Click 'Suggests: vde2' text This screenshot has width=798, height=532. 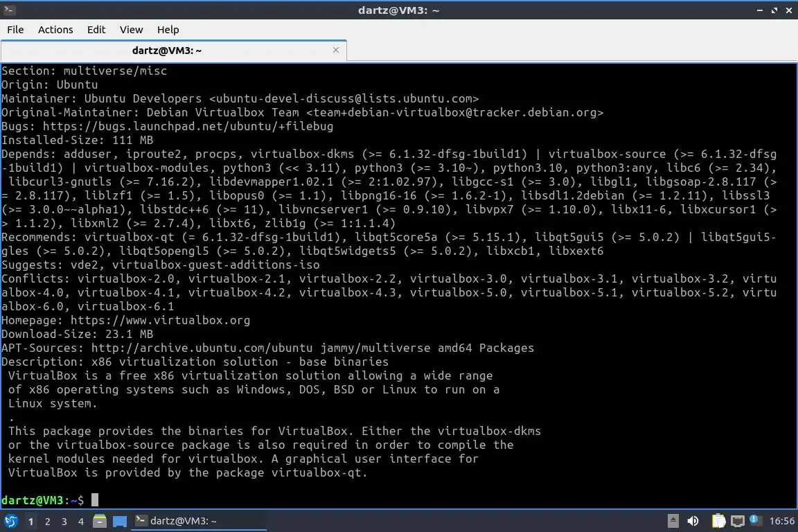tap(49, 265)
